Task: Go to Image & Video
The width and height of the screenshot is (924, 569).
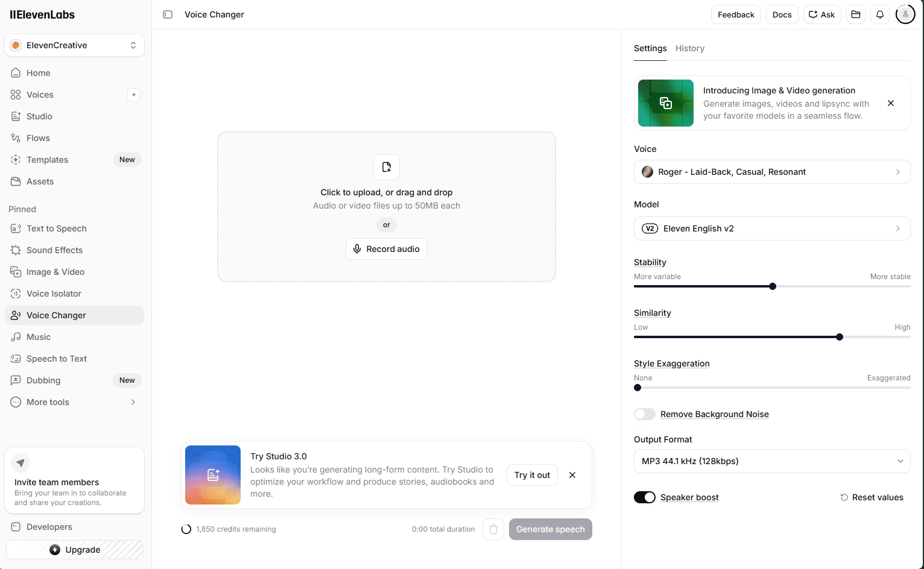Action: pos(74,272)
